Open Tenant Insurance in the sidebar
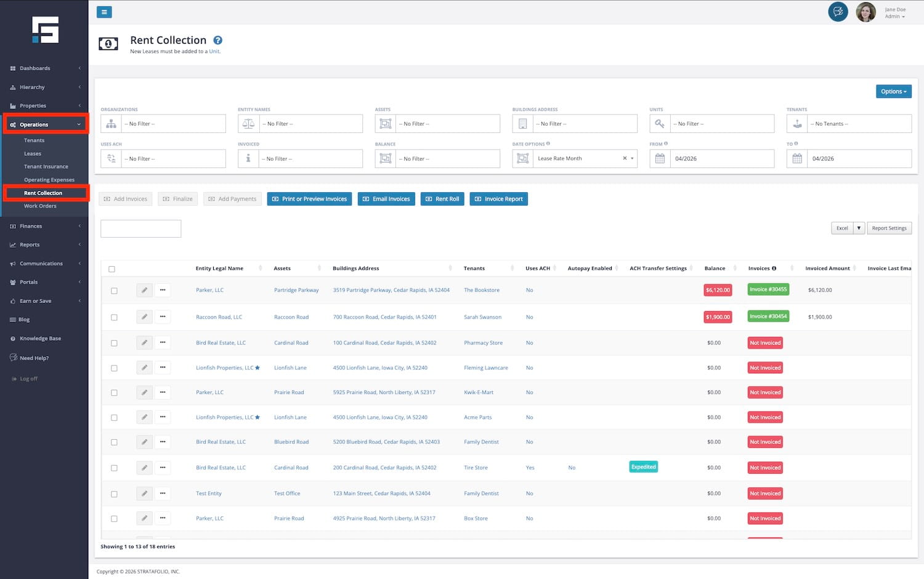 pos(46,167)
